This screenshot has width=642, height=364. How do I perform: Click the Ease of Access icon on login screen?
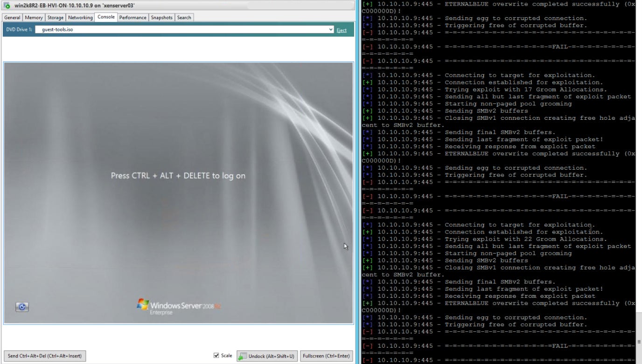click(22, 307)
